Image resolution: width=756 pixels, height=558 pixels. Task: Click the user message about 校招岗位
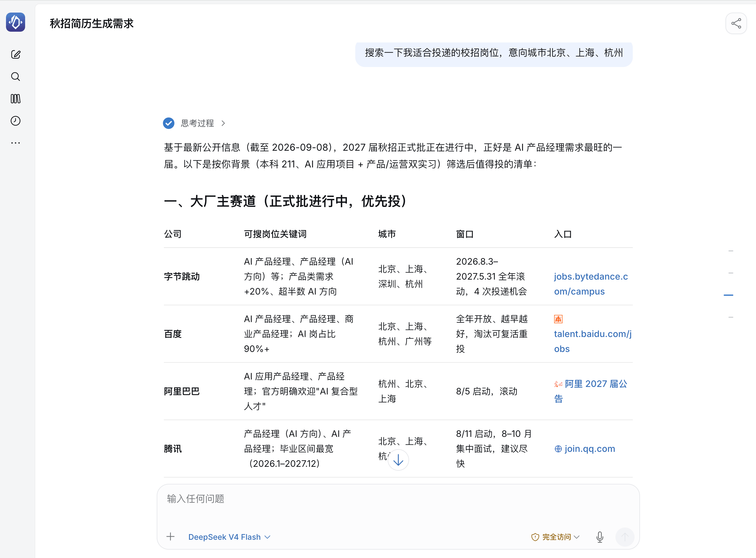494,53
